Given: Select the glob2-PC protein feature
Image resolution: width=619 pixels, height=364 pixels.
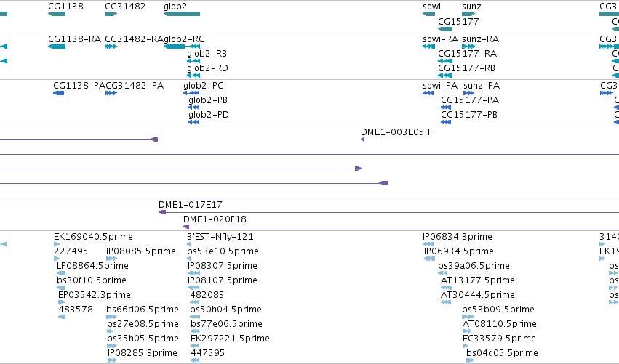Looking at the screenshot, I should click(x=191, y=93).
